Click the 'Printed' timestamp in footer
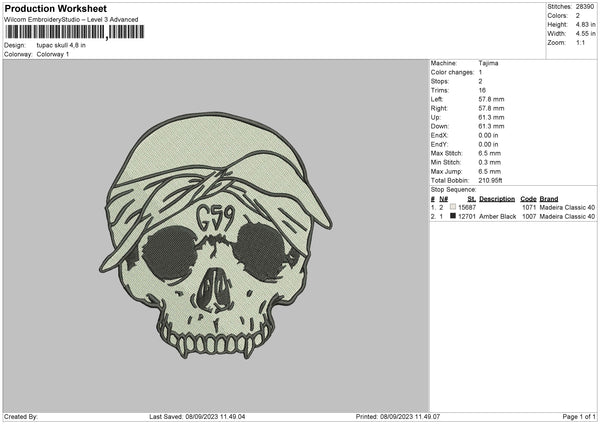The width and height of the screenshot is (600, 424). (x=398, y=417)
